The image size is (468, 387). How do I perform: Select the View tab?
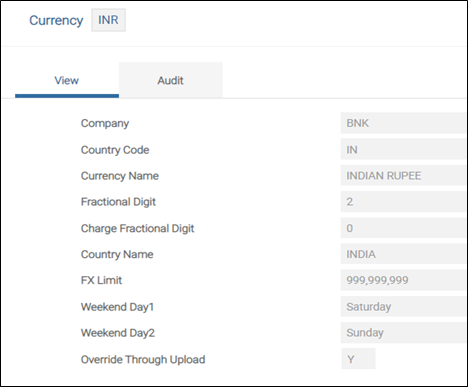click(x=67, y=80)
